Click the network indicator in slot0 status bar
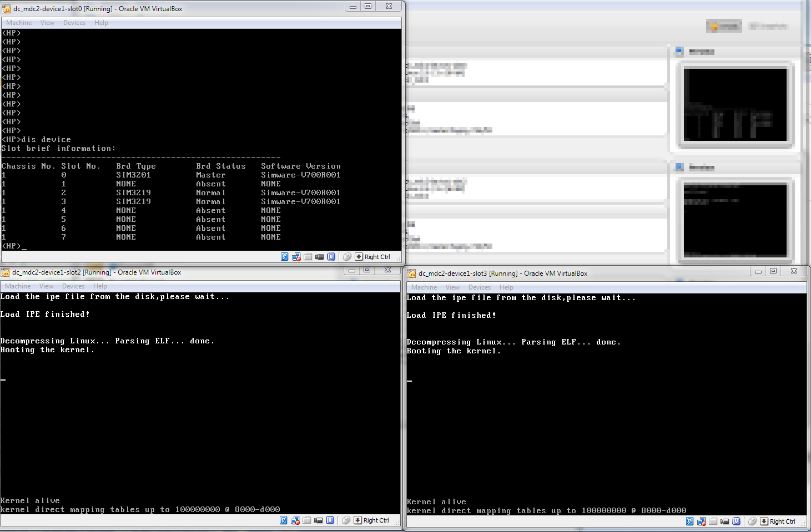The width and height of the screenshot is (811, 532). coord(296,257)
